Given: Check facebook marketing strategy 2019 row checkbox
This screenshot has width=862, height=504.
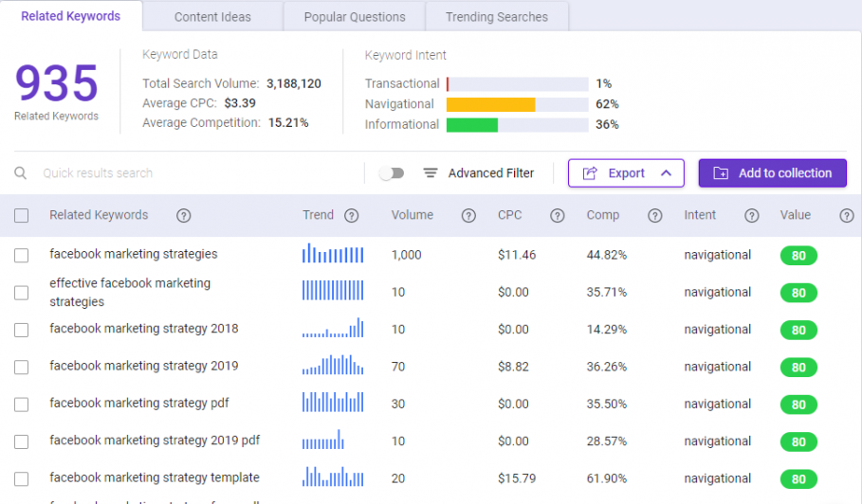Looking at the screenshot, I should 22,367.
